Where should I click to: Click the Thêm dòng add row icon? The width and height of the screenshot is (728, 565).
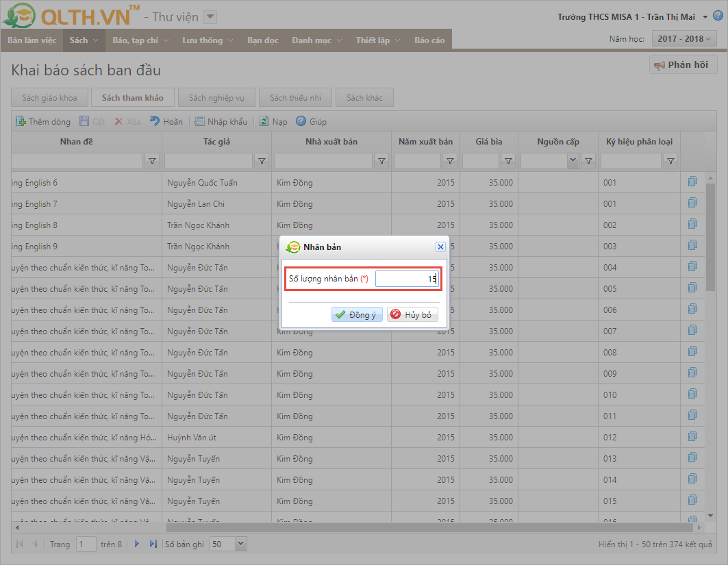click(21, 121)
